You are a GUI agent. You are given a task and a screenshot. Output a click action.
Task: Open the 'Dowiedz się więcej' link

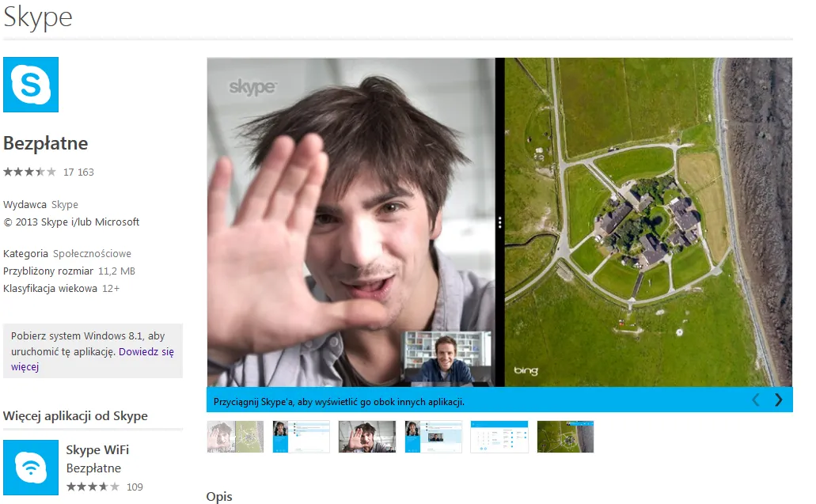click(93, 359)
